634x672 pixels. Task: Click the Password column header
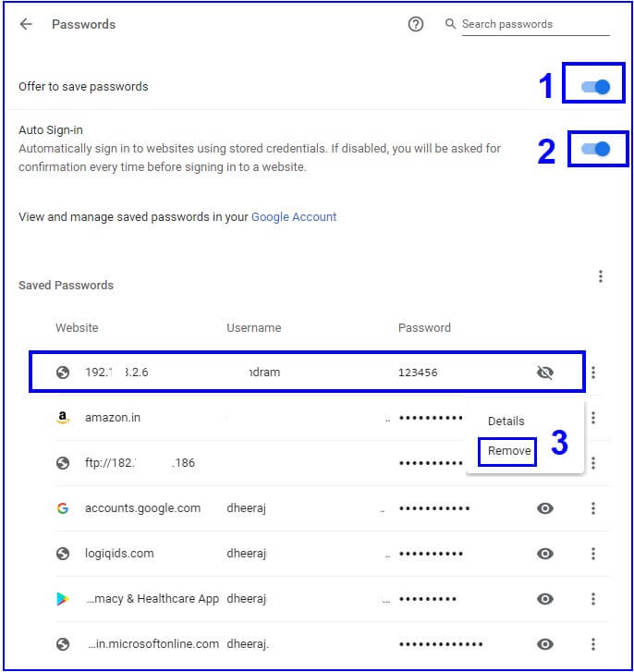[x=424, y=328]
